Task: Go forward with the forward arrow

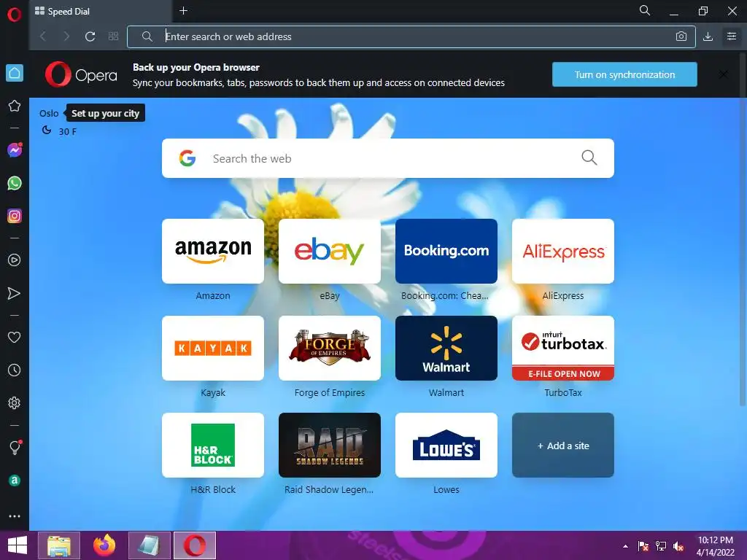Action: click(66, 36)
